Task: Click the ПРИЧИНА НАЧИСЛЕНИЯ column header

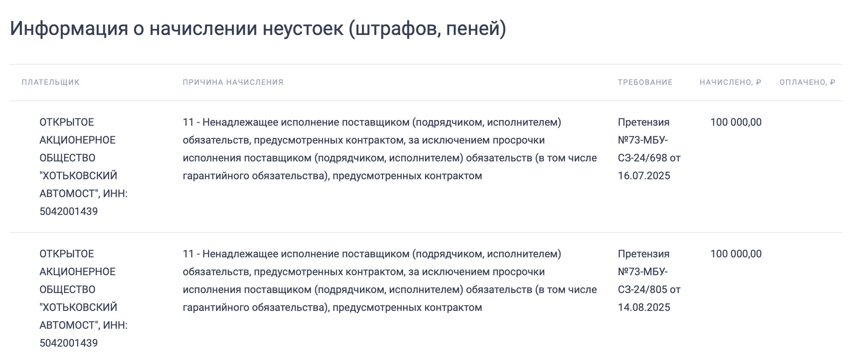Action: pyautogui.click(x=233, y=82)
